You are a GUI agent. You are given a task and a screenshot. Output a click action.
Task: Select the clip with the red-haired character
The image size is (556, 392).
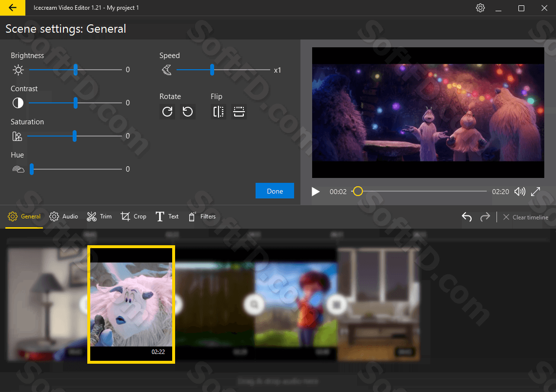tap(296, 304)
